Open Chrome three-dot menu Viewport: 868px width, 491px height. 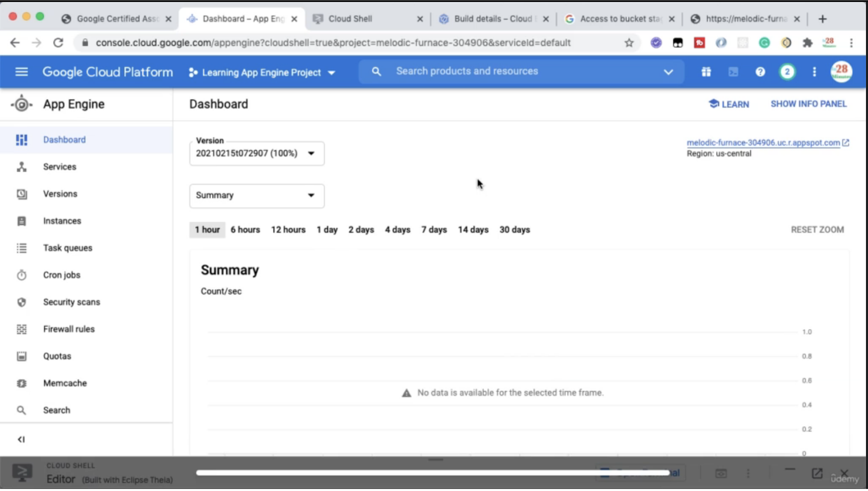pyautogui.click(x=851, y=43)
